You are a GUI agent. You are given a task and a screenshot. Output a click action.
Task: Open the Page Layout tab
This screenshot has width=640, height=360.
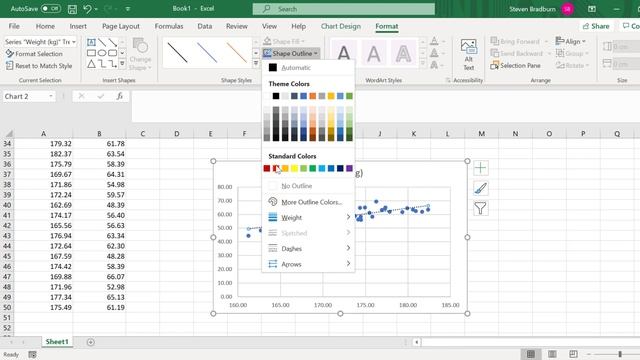pyautogui.click(x=121, y=26)
